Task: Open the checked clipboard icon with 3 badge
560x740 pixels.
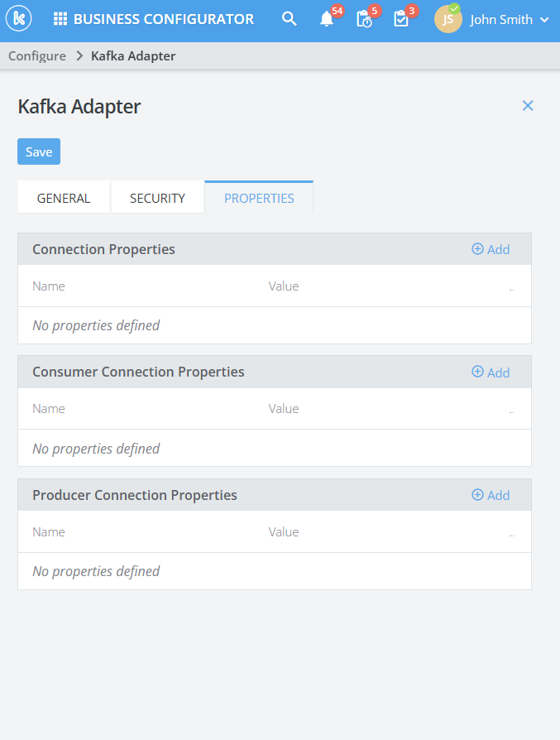Action: [x=401, y=19]
